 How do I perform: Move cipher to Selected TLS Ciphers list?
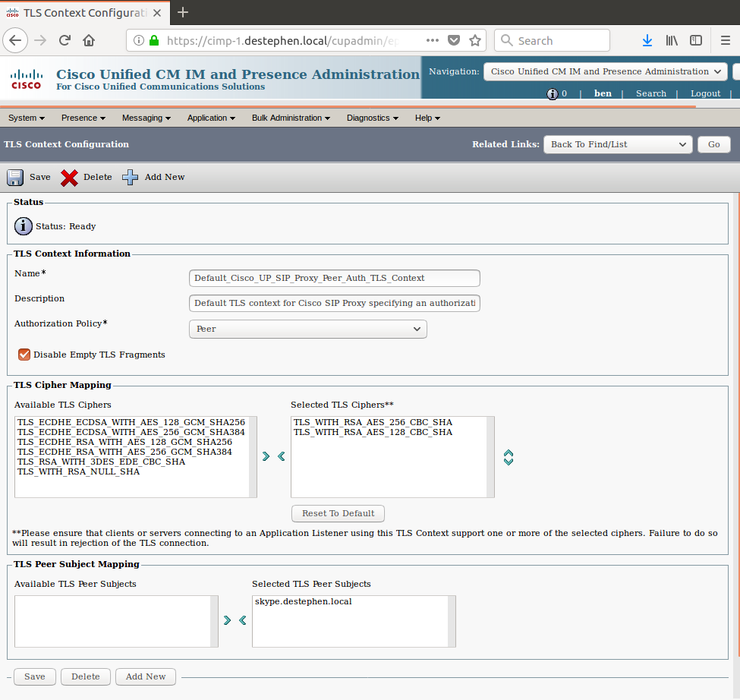click(266, 456)
